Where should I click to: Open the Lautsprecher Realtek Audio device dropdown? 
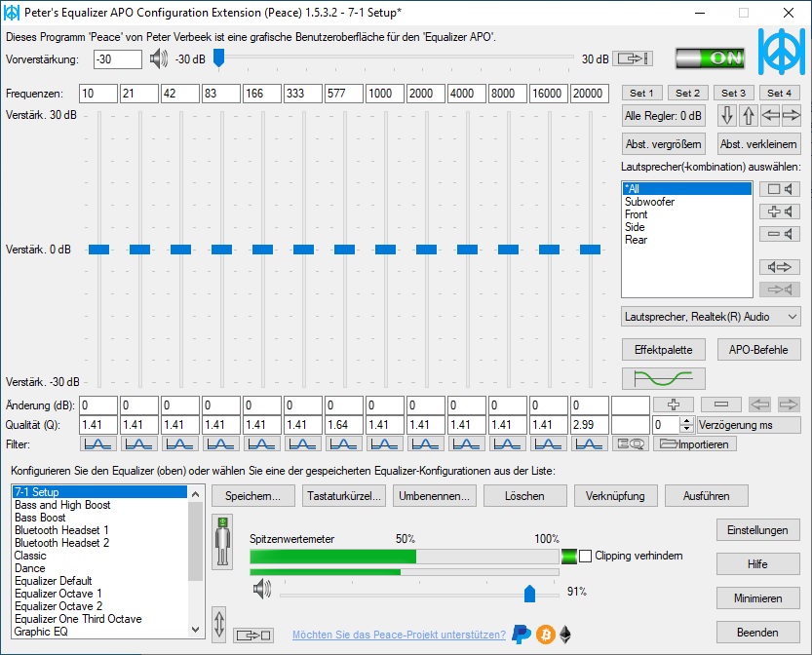coord(711,317)
